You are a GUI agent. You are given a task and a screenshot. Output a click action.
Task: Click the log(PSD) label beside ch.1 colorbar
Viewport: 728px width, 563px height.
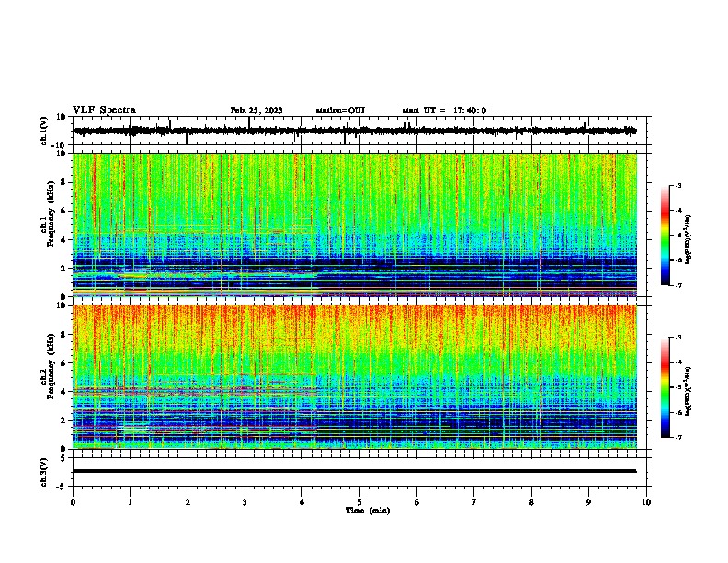coord(688,239)
